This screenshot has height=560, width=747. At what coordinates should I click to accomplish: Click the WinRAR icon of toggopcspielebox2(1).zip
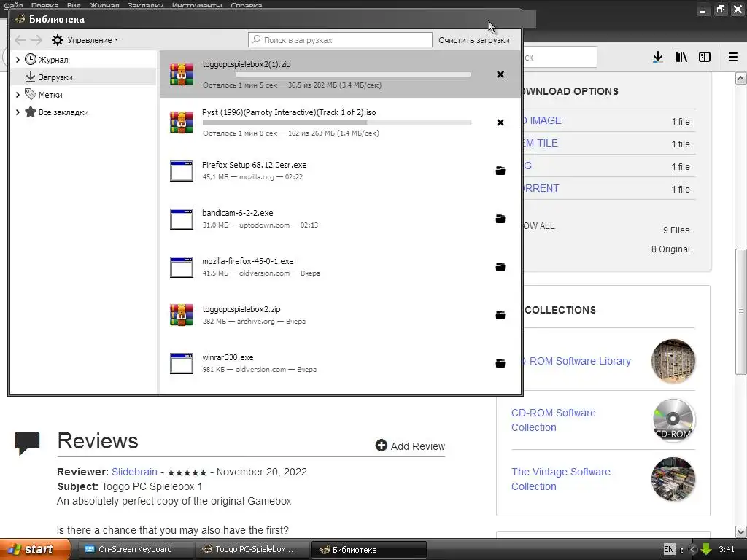(182, 74)
